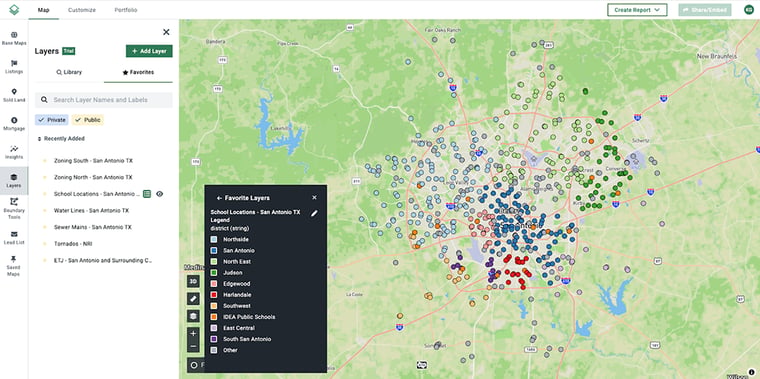Screen dimensions: 760x379
Task: Open the Create Report dropdown
Action: tap(637, 10)
